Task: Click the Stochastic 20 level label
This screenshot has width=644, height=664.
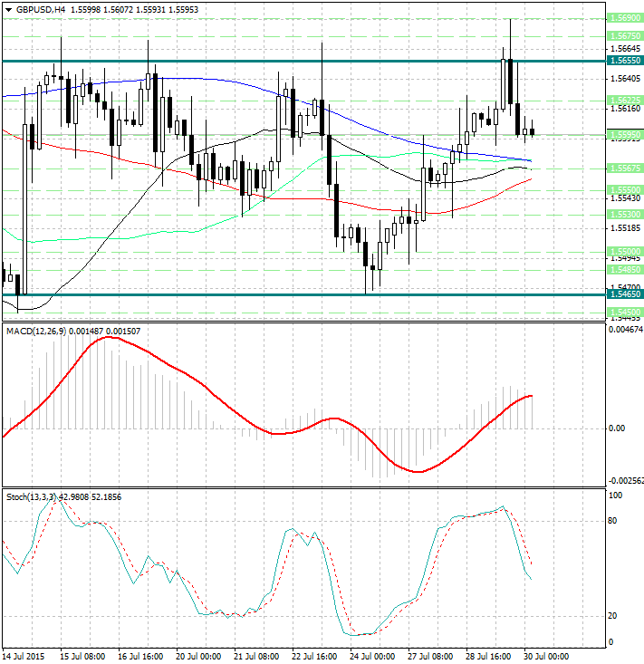Action: (x=612, y=616)
